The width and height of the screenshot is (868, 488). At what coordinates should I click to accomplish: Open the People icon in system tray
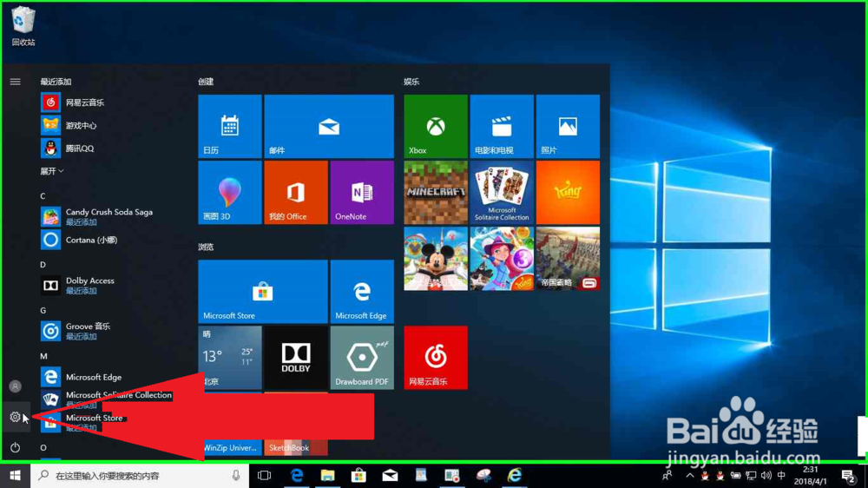667,475
